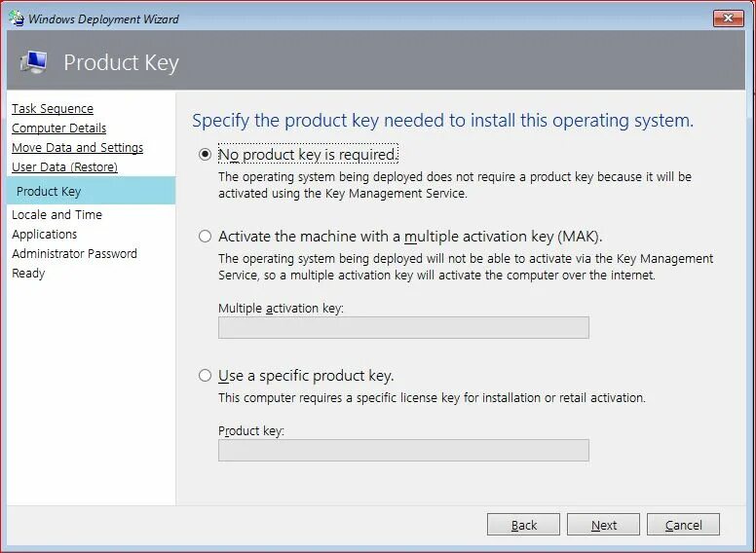Close the Windows Deployment Wizard window
The image size is (756, 553).
pyautogui.click(x=728, y=18)
